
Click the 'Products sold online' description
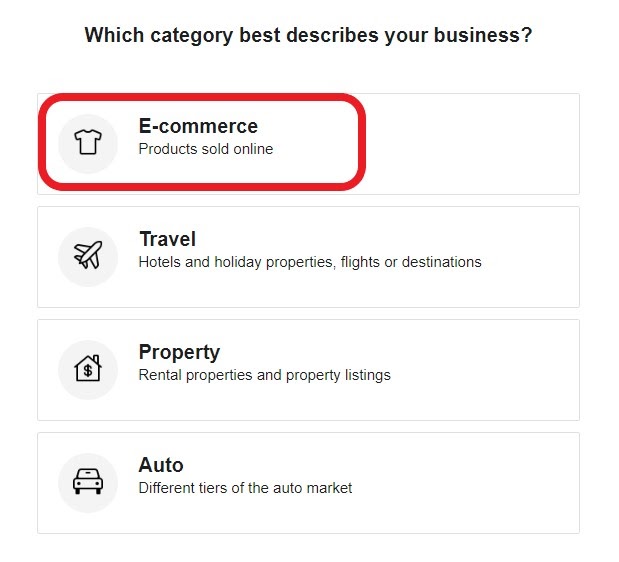click(x=205, y=149)
